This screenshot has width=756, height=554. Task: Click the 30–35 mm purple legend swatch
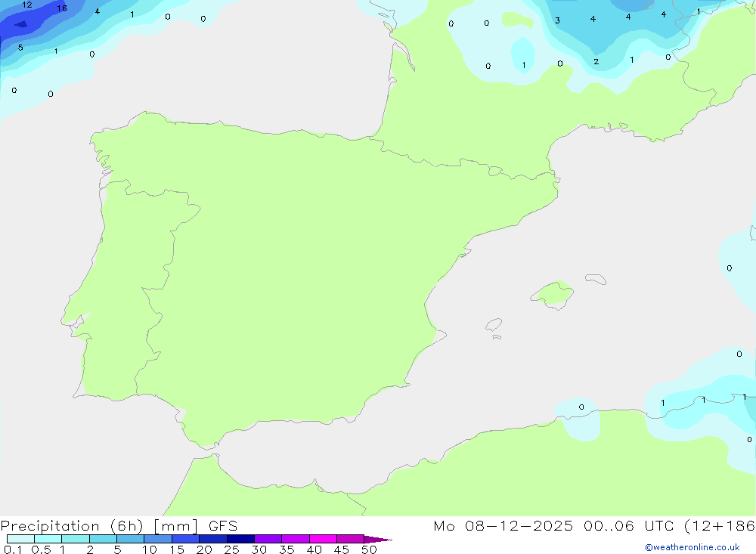tap(268, 539)
